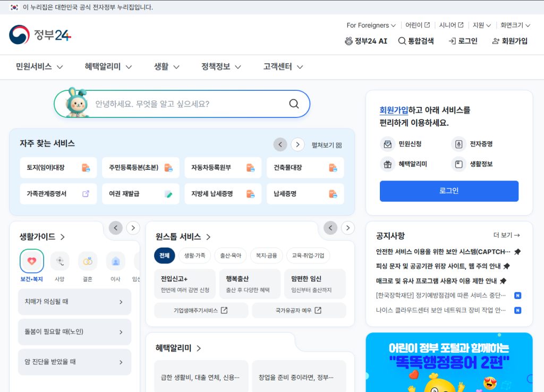Open 정부24 AI assistant
544x392 pixels.
click(x=366, y=41)
